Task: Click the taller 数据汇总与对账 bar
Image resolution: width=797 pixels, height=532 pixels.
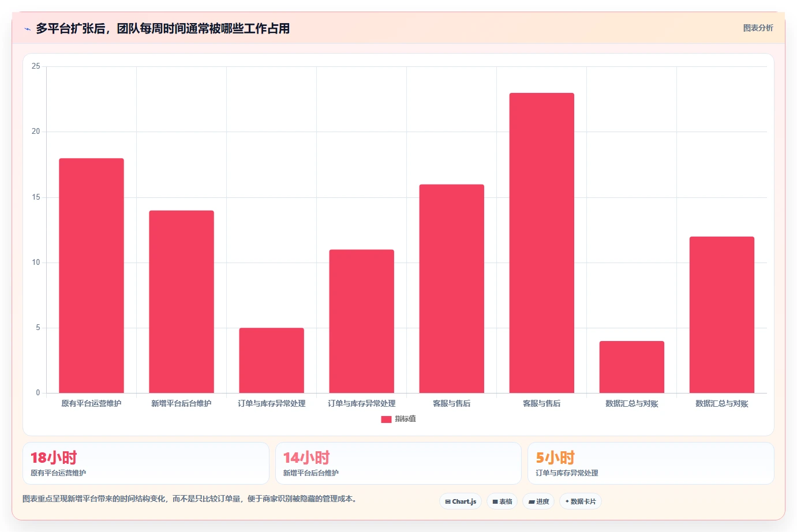Action: [721, 315]
